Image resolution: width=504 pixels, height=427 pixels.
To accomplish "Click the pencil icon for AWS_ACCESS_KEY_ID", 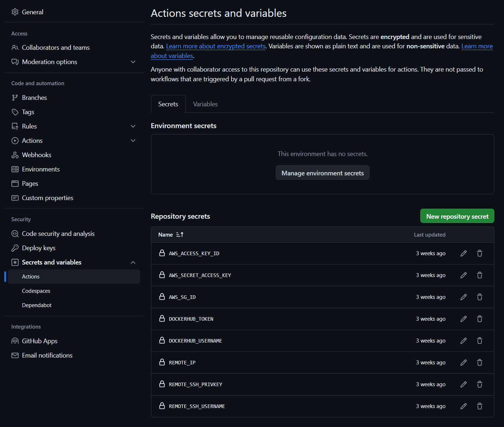I will (463, 253).
